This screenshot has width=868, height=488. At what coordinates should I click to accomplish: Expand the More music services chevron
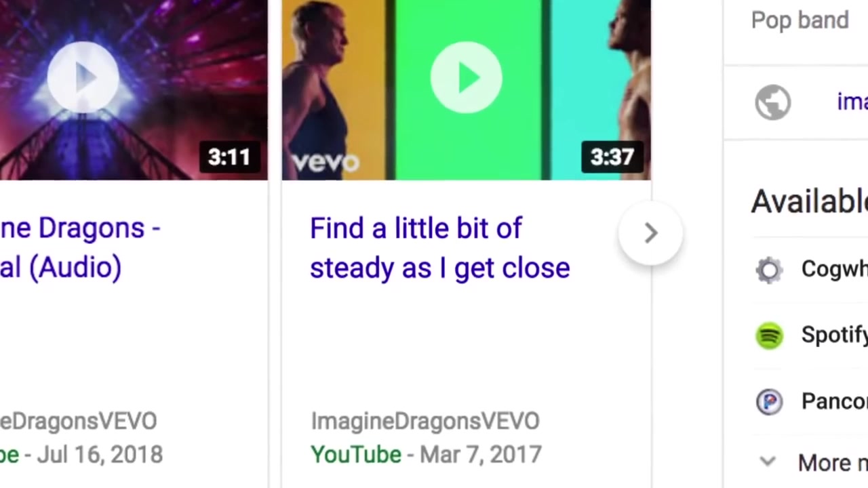pyautogui.click(x=768, y=462)
